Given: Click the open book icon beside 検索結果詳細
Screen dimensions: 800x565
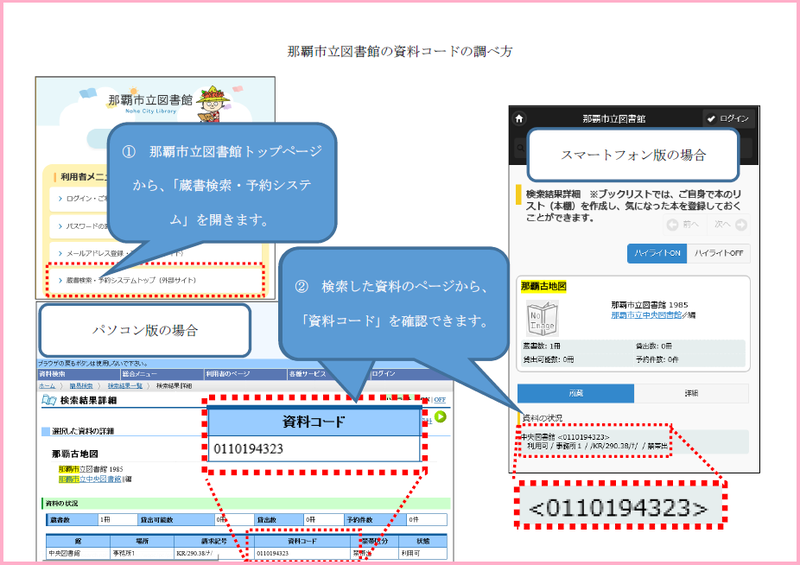Looking at the screenshot, I should (47, 400).
